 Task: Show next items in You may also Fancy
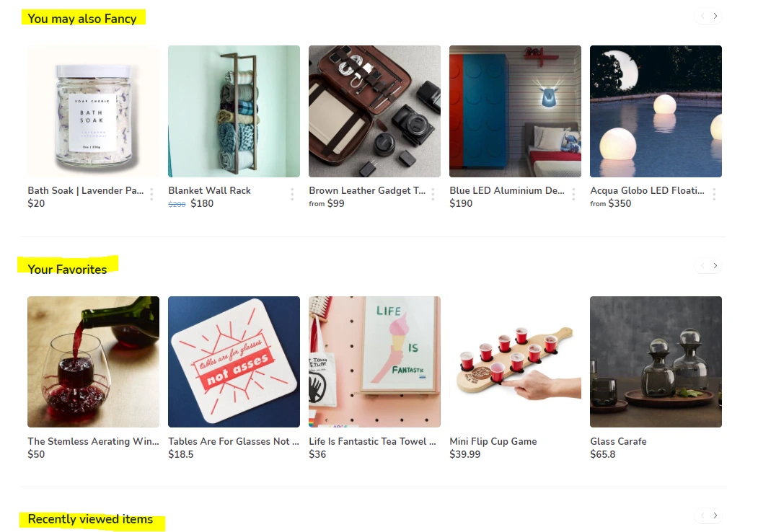click(715, 16)
